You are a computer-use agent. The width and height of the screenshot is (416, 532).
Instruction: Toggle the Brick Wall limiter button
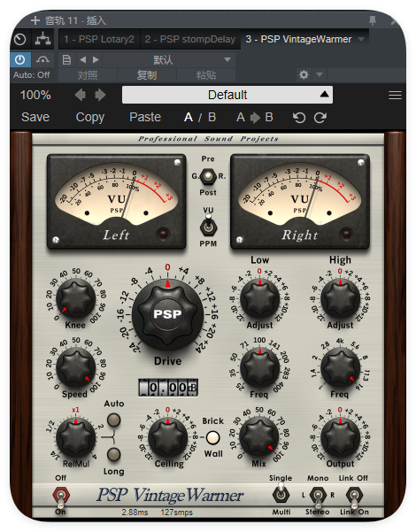212,437
